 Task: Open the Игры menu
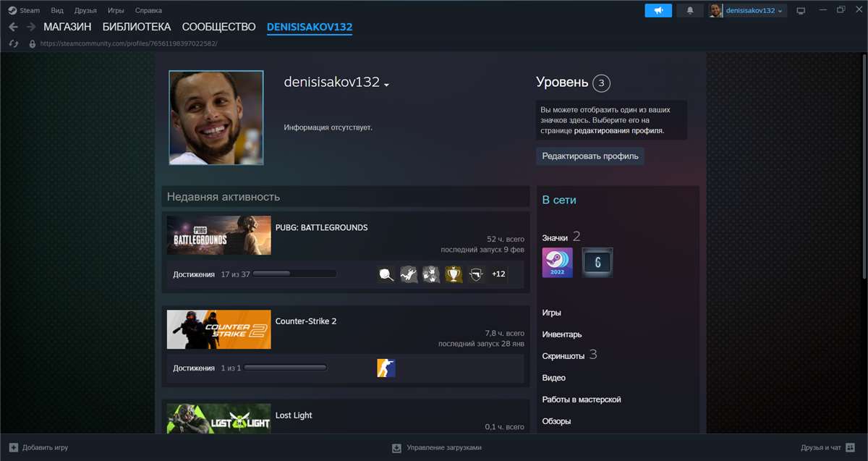[x=116, y=11]
